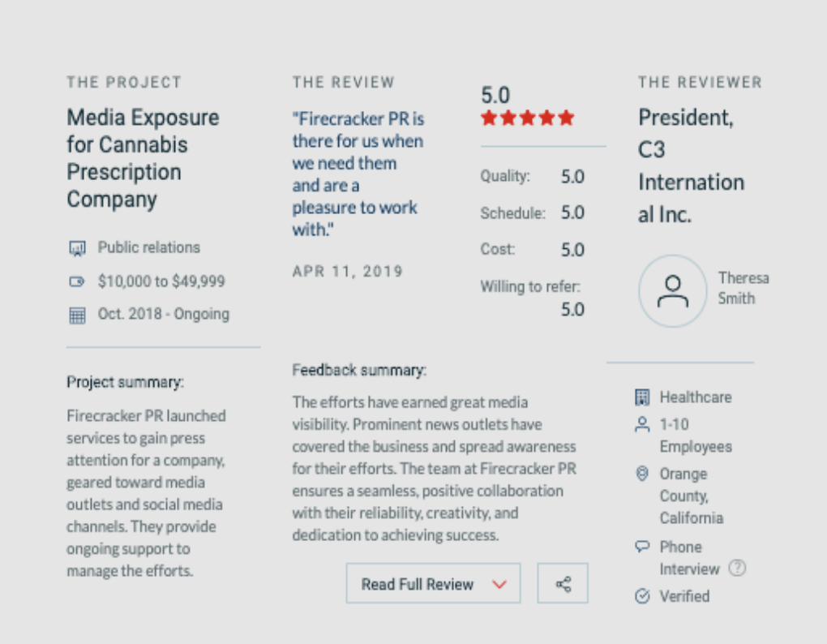This screenshot has width=827, height=644.
Task: Click the calendar icon beside Oct. 2018
Action: click(77, 316)
